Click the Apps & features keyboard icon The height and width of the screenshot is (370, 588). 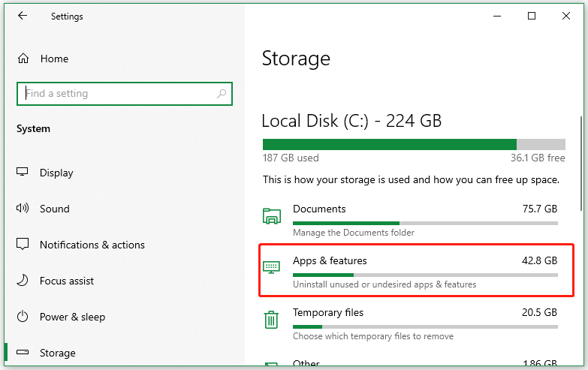[x=272, y=267]
